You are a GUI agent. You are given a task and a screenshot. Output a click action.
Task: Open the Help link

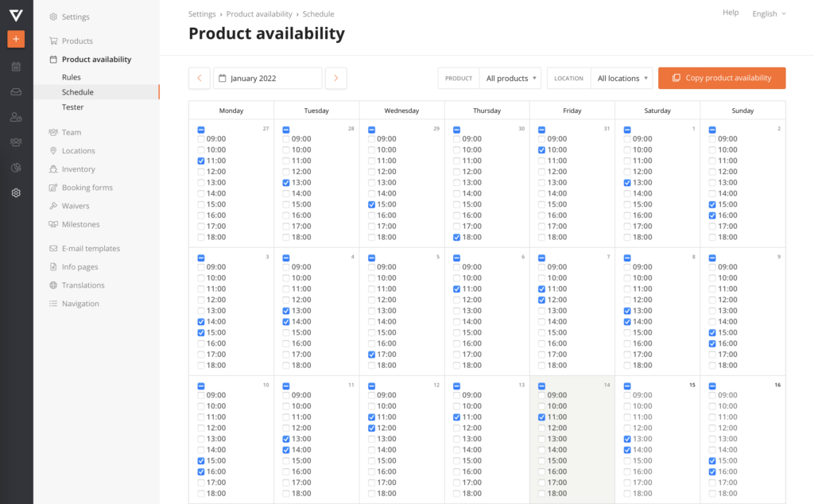730,13
